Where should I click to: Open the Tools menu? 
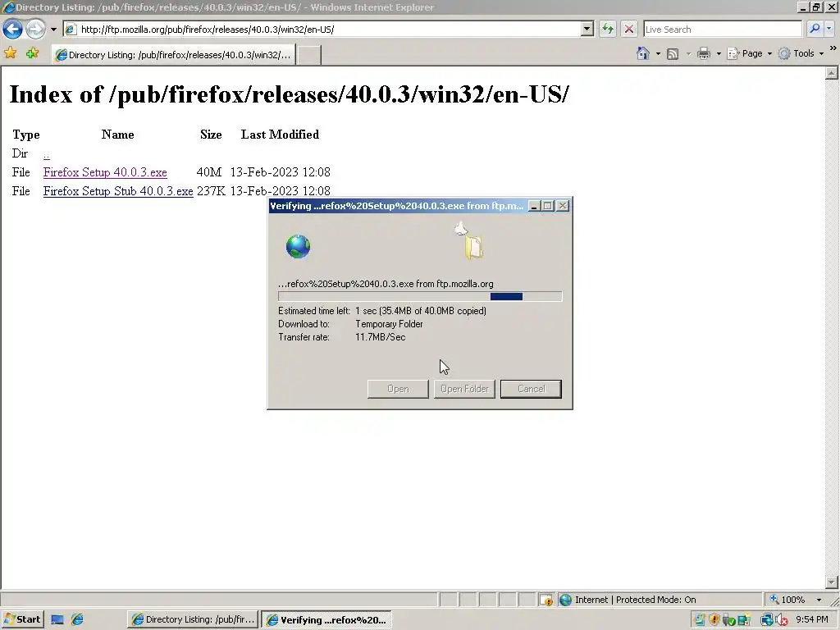click(x=801, y=53)
